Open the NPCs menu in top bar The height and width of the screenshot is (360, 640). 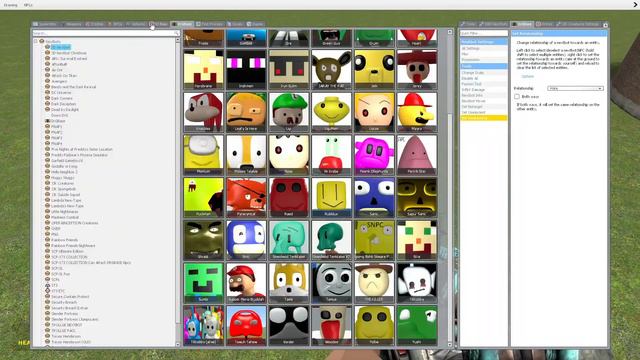(x=28, y=5)
